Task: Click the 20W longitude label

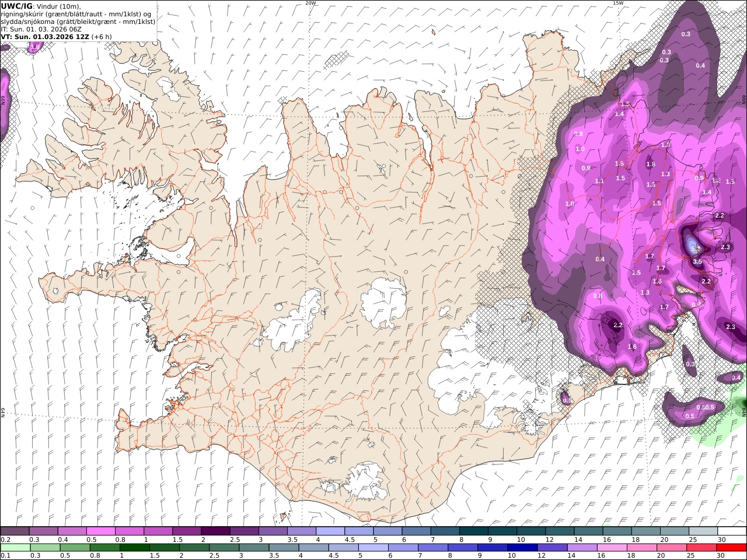Action: (310, 3)
